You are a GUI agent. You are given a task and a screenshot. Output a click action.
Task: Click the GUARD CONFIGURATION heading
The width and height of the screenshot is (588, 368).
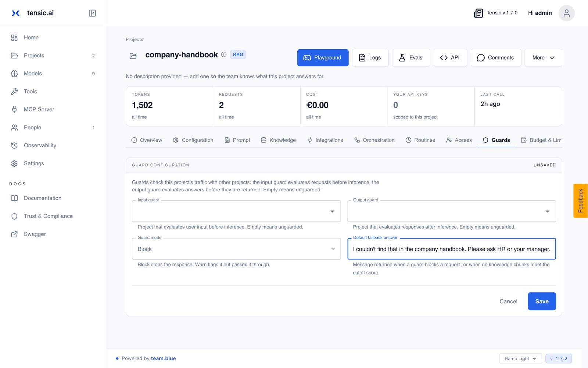tap(161, 165)
